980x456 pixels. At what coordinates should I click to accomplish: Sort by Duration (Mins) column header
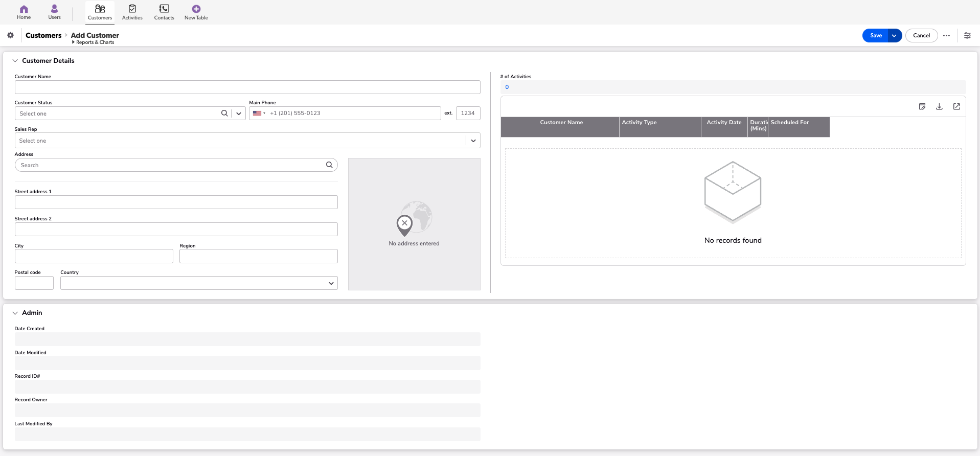pyautogui.click(x=758, y=127)
